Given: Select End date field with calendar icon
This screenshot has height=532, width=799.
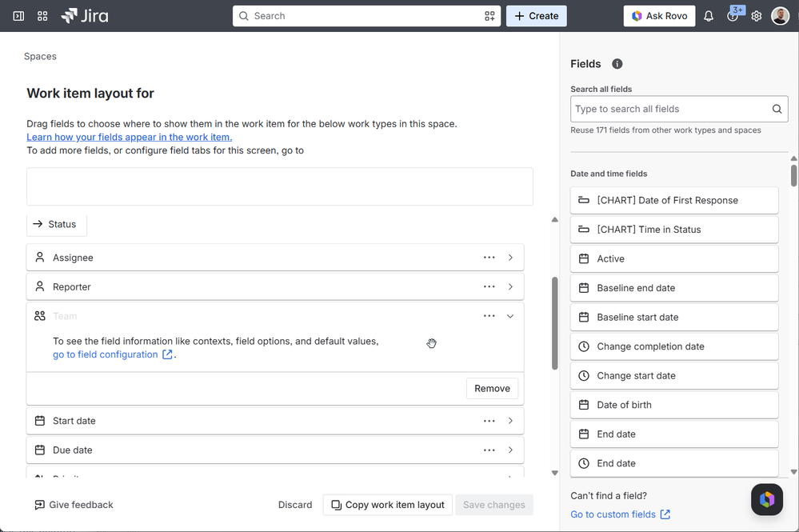Looking at the screenshot, I should 674,434.
